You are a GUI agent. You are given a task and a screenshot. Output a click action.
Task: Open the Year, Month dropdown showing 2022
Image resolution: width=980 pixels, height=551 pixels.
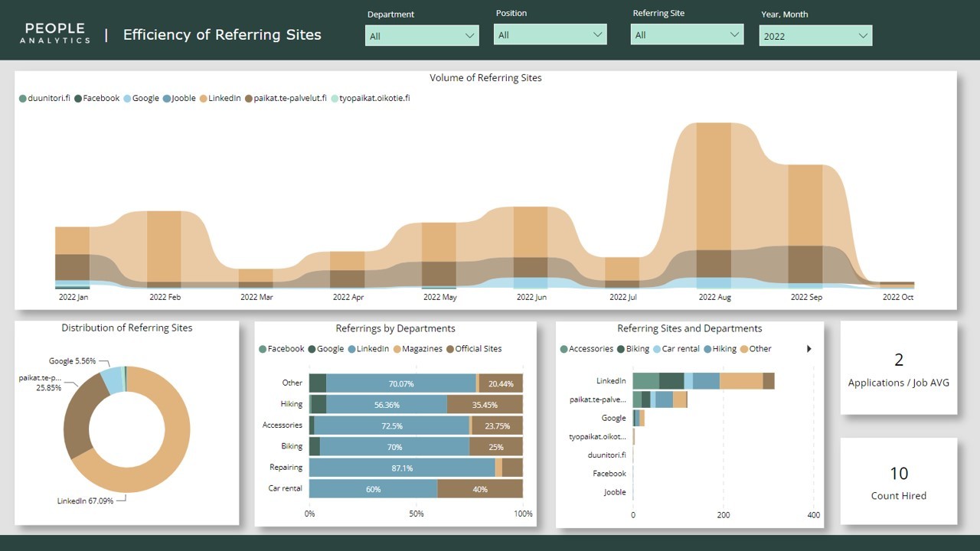tap(815, 36)
